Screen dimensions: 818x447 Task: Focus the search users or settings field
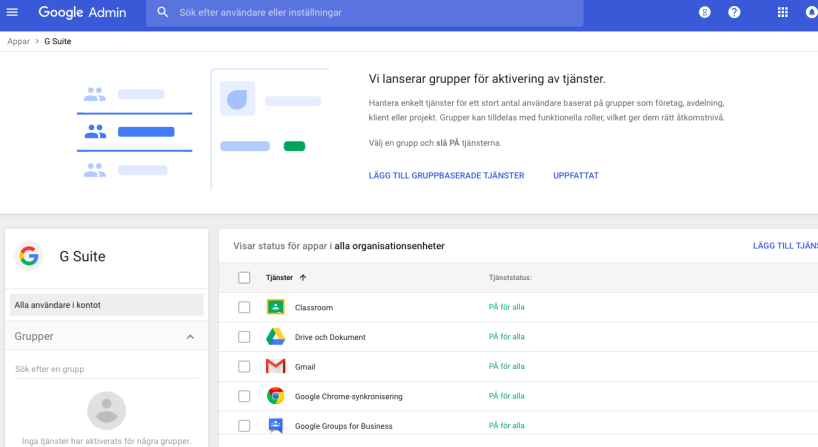[x=364, y=13]
